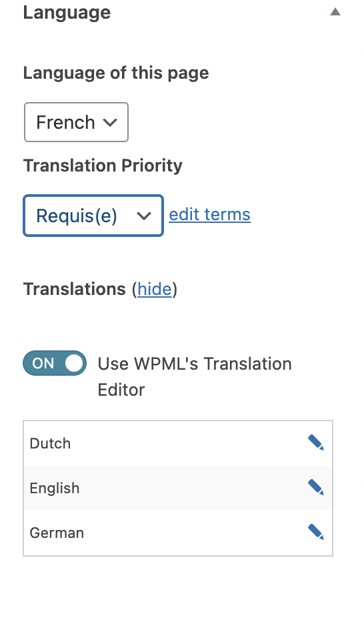
Task: Collapse the Language panel using triangle arrow
Action: click(335, 12)
